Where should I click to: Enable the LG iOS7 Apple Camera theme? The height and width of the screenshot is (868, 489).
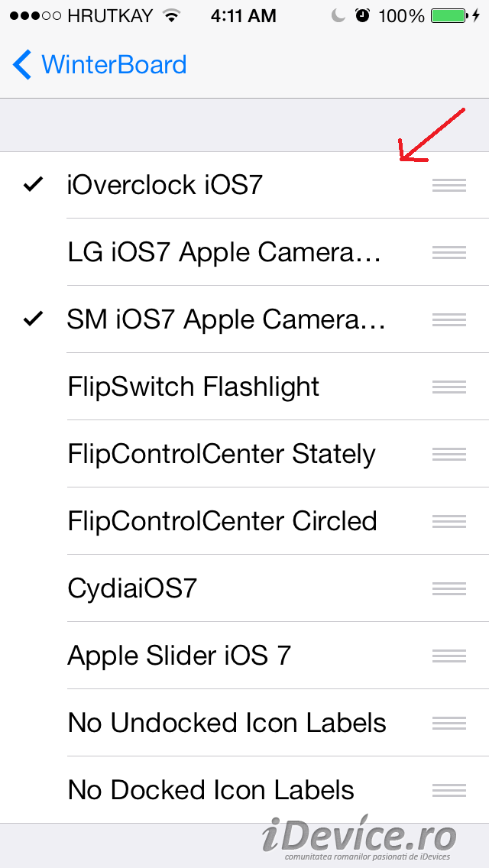point(224,252)
